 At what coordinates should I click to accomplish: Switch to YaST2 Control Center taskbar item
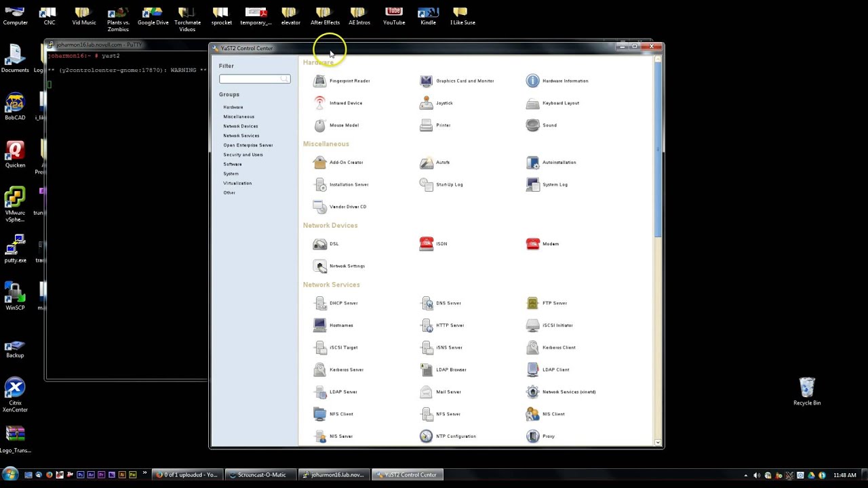pyautogui.click(x=407, y=475)
